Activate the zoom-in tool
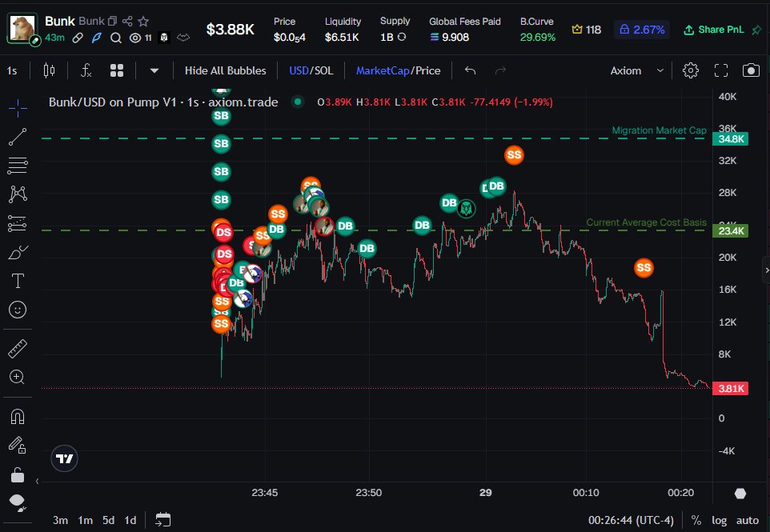 pos(17,377)
